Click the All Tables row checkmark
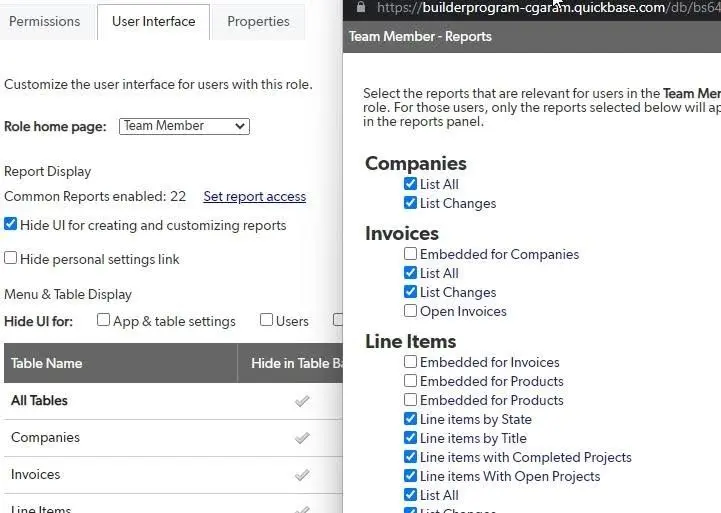Image resolution: width=721 pixels, height=513 pixels. click(302, 401)
